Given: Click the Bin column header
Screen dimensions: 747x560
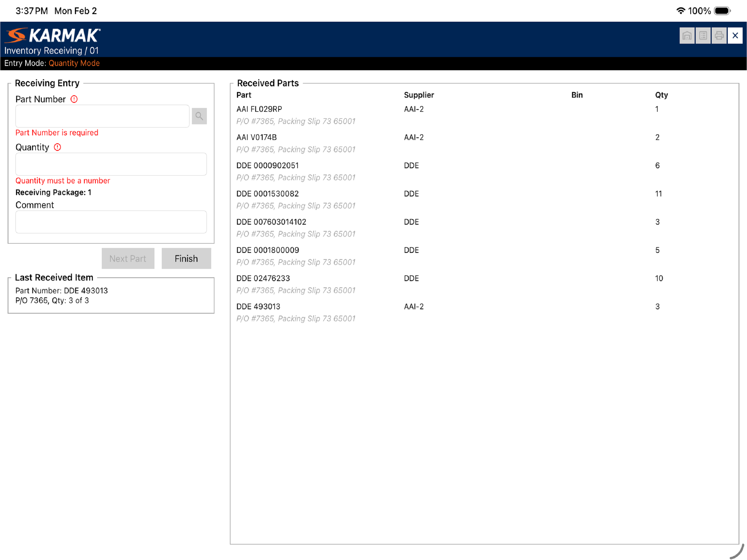Looking at the screenshot, I should (x=577, y=95).
